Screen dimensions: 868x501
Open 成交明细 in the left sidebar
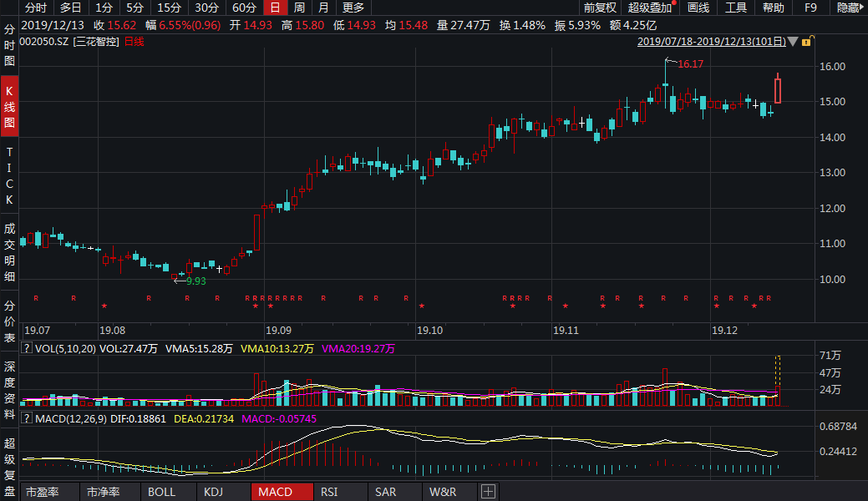tap(9, 252)
